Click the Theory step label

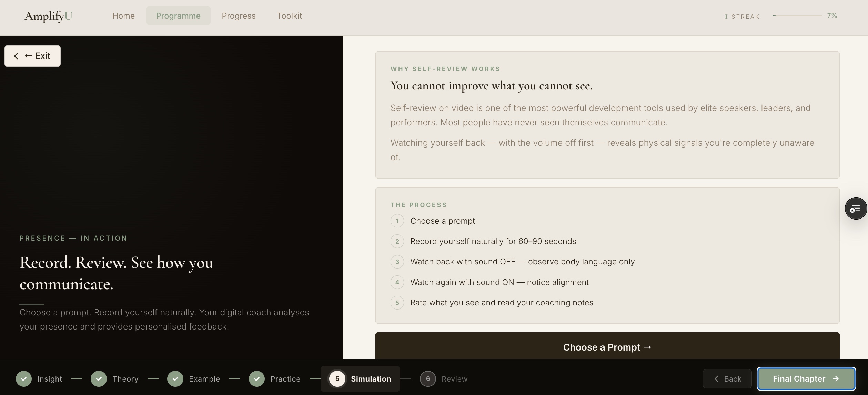click(125, 379)
